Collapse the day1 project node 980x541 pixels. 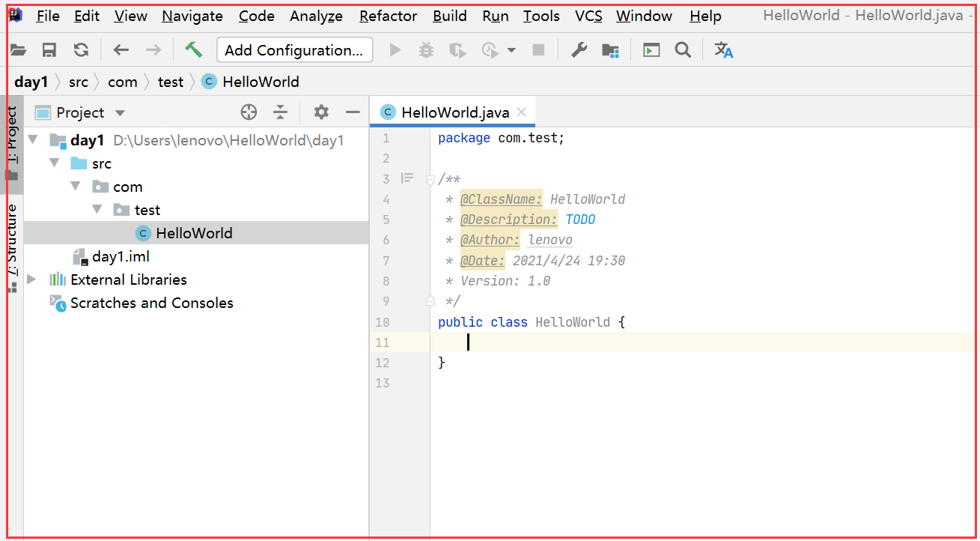(x=32, y=139)
